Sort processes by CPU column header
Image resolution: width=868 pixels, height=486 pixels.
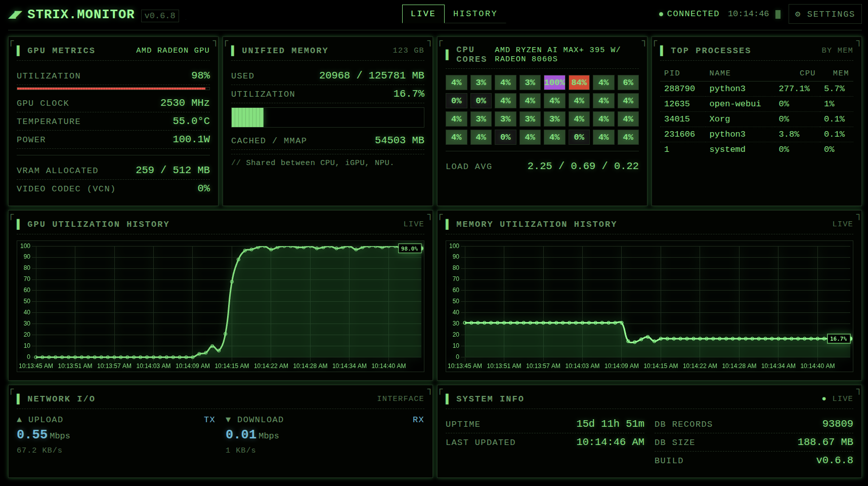point(807,73)
